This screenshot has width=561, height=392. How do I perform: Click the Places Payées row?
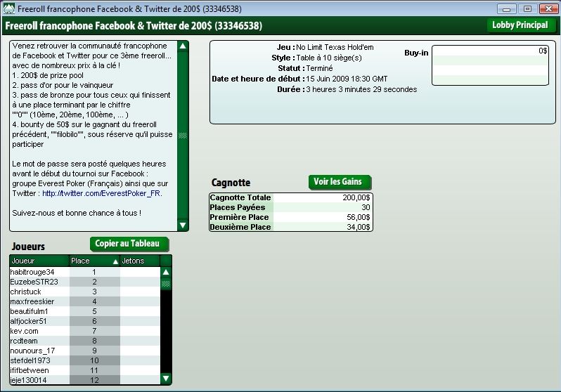[x=291, y=207]
